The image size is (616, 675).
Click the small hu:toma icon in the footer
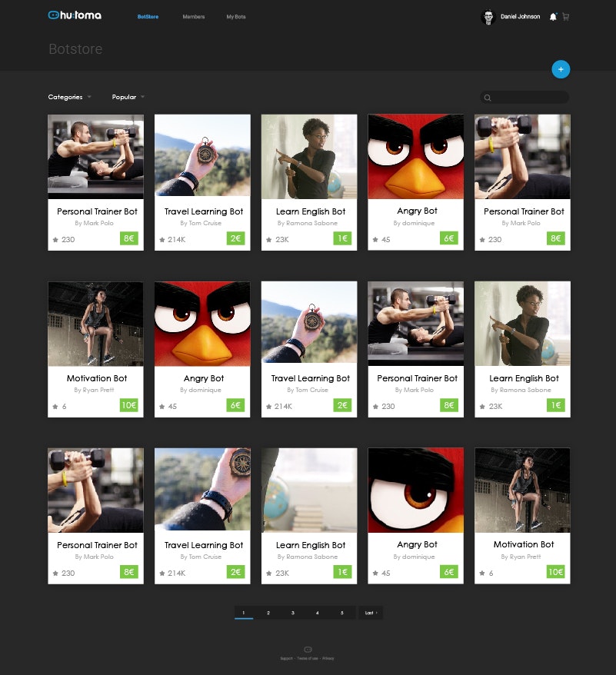[308, 649]
